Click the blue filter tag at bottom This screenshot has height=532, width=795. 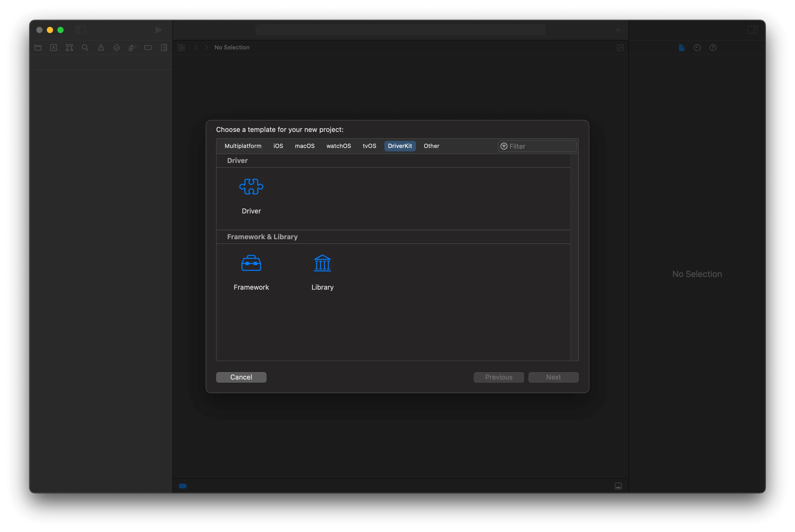click(x=183, y=486)
